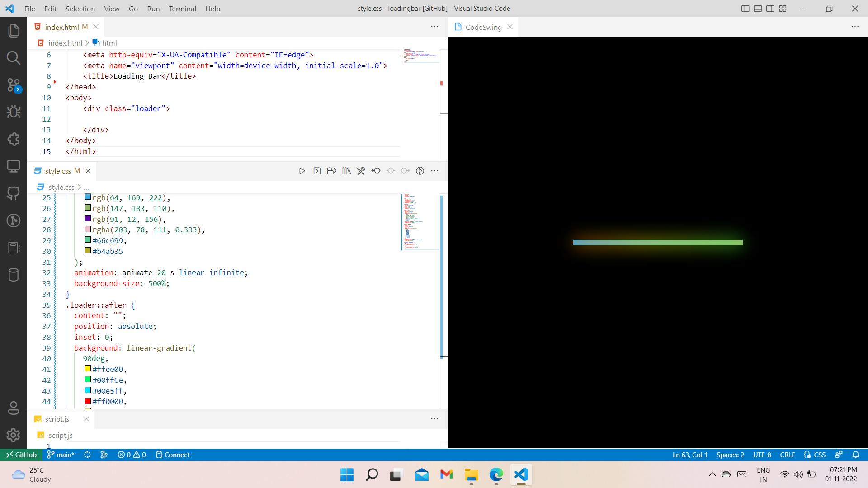Open color picker for #ffee00 swatch
This screenshot has width=868, height=488.
pos(88,369)
